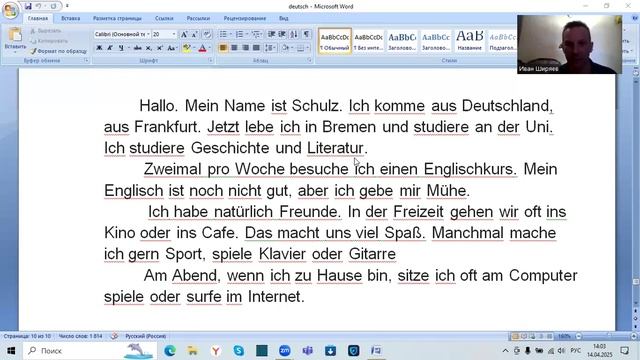
Task: Undo last action in quick access toolbar
Action: pos(38,6)
